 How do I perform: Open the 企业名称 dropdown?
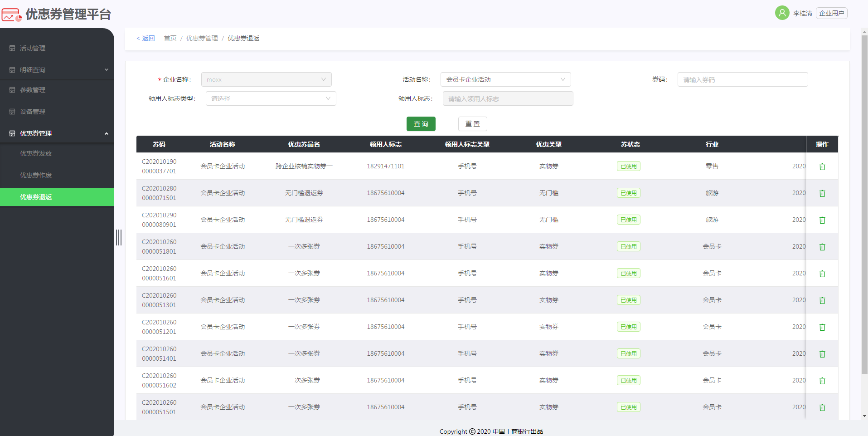267,79
